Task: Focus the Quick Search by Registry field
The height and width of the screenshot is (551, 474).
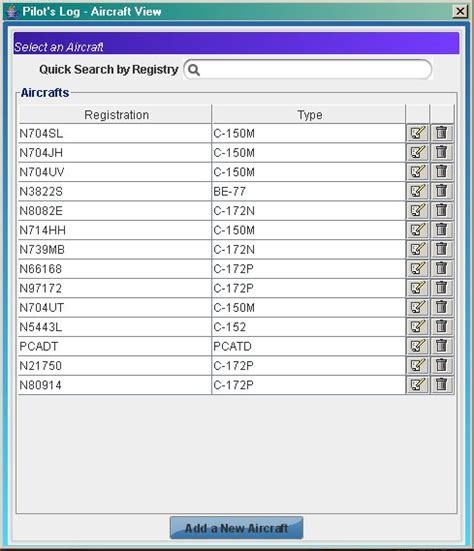Action: (308, 70)
